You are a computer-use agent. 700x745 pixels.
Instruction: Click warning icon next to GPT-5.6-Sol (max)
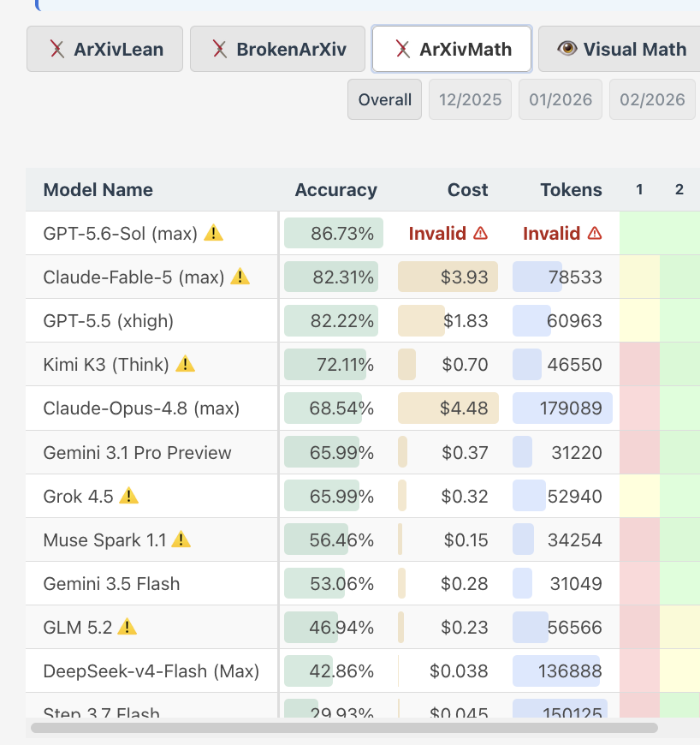213,233
